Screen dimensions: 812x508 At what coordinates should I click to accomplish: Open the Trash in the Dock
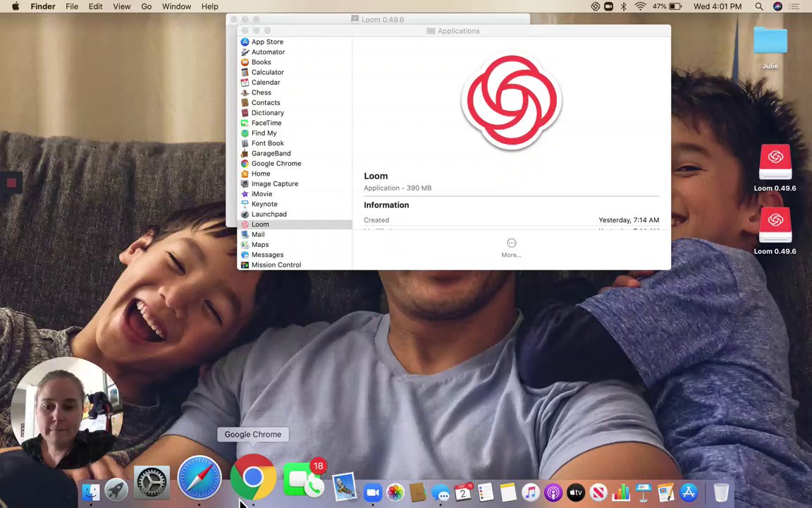721,492
